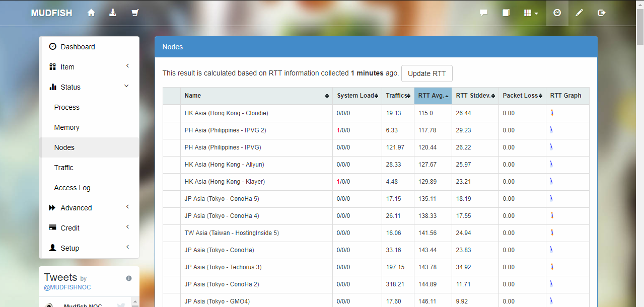Click the dashboard gauge icon in navbar

coord(557,13)
